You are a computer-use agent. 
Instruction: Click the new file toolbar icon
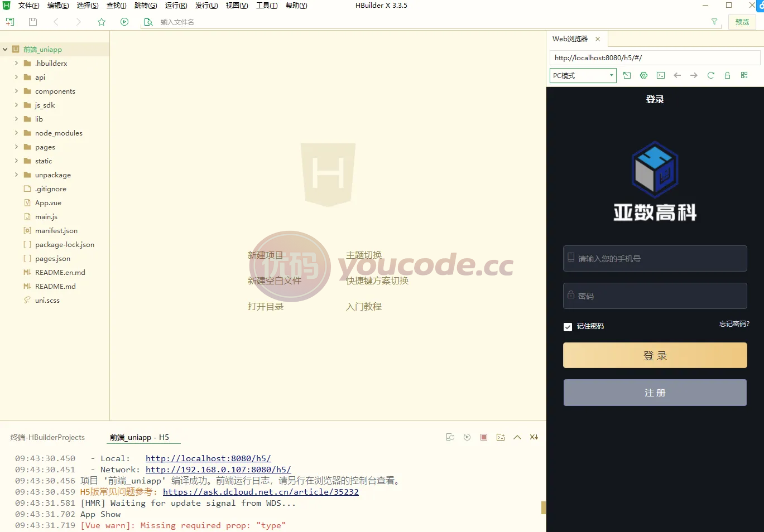coord(10,22)
